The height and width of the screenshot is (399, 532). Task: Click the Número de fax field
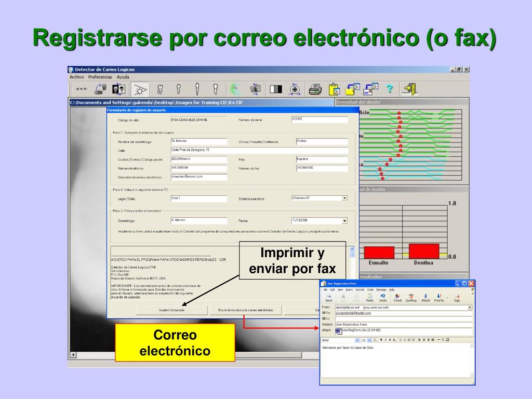click(x=322, y=168)
